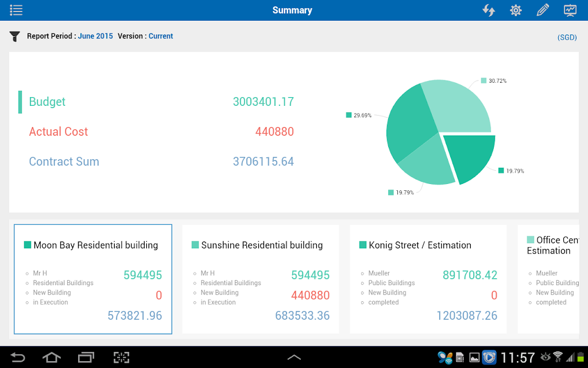Open the hamburger list menu icon

(16, 10)
